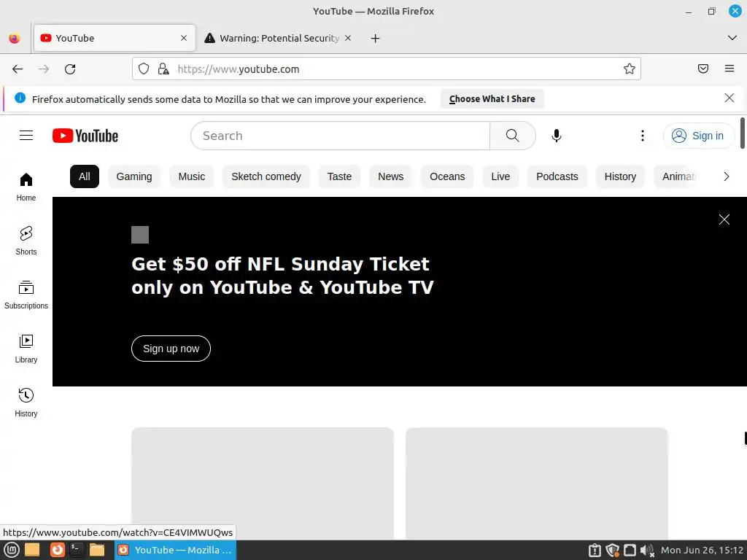Start voice search with microphone icon
The image size is (747, 560).
(x=556, y=136)
